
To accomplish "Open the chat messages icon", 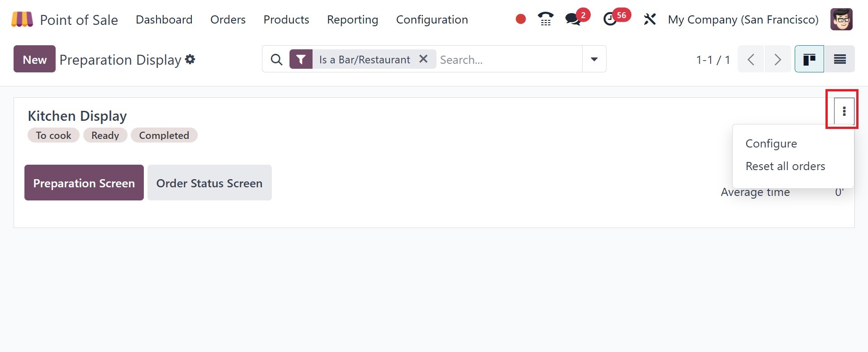I will pos(573,19).
